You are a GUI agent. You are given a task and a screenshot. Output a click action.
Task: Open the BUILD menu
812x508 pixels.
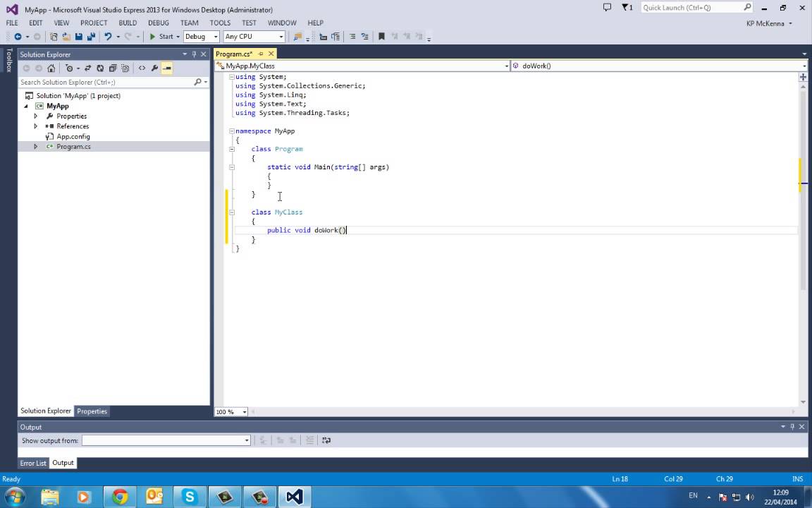click(x=128, y=23)
